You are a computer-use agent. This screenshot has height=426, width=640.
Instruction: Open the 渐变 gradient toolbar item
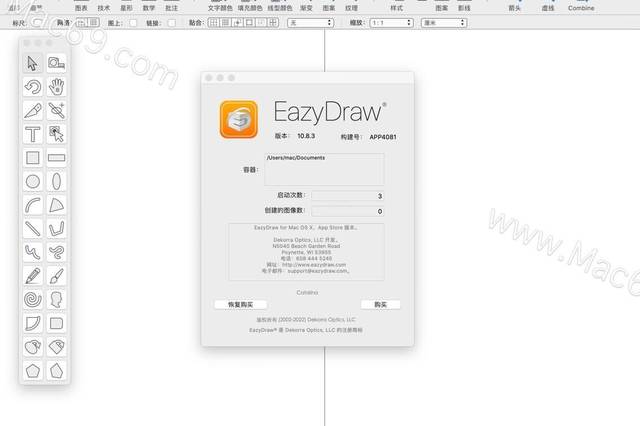(306, 6)
